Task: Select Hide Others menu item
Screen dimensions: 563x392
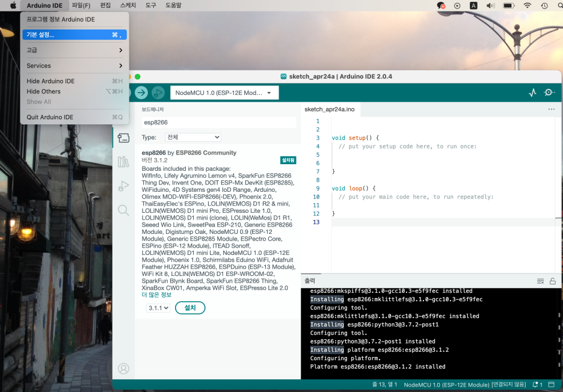Action: point(75,91)
